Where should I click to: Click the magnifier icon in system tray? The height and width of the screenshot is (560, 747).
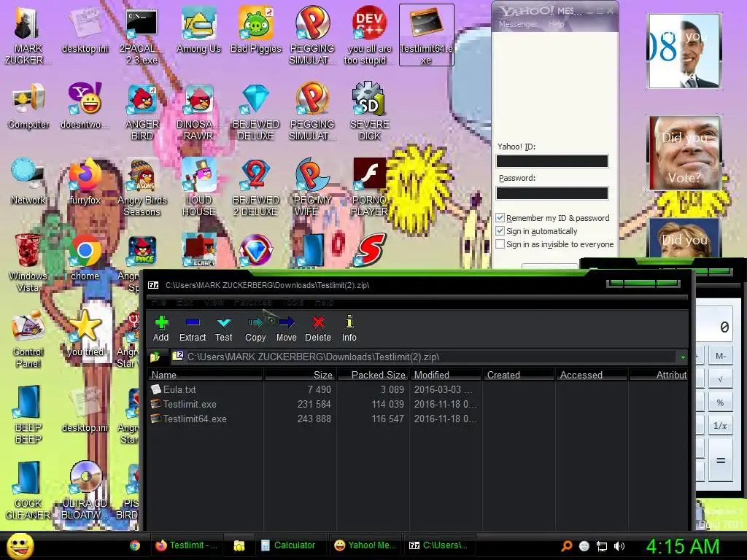coord(566,546)
